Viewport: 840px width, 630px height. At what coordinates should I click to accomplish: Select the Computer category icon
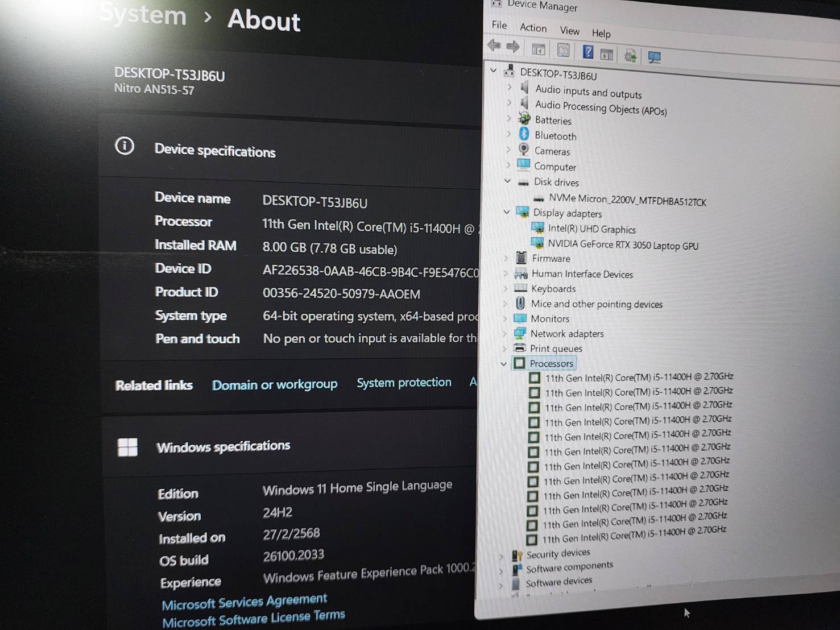click(523, 165)
